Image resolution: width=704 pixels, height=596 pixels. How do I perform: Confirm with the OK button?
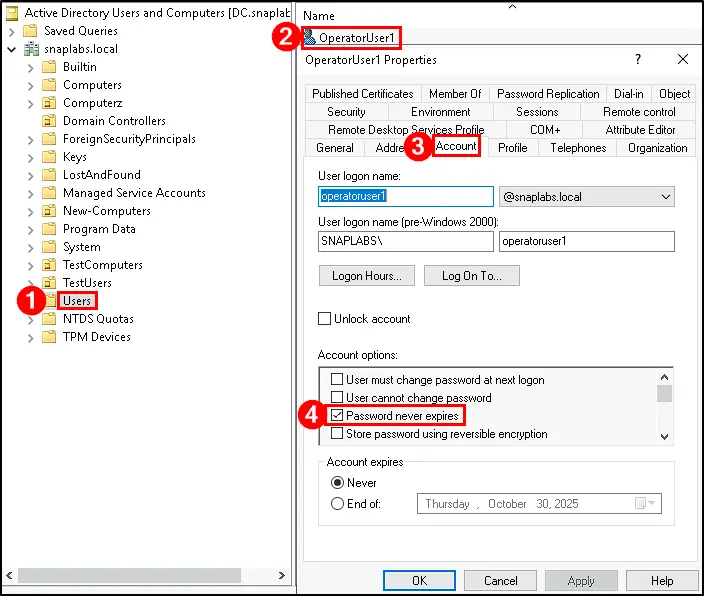point(419,581)
